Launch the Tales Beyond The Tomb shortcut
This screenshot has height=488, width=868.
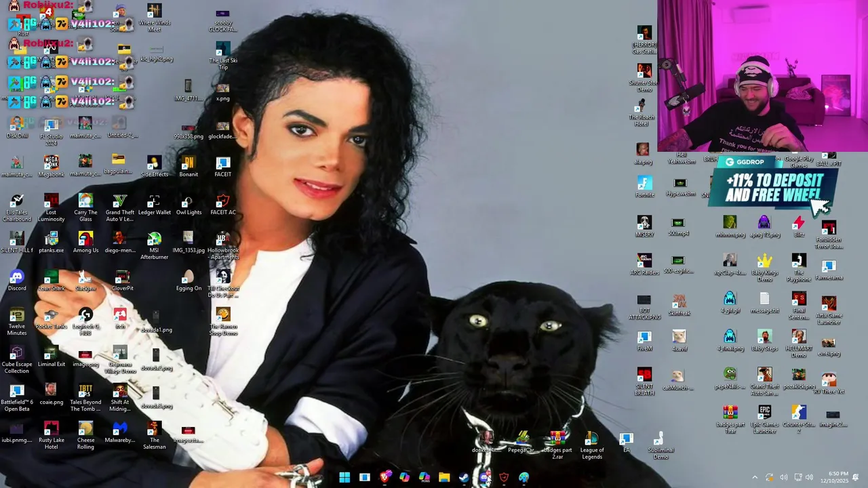85,398
